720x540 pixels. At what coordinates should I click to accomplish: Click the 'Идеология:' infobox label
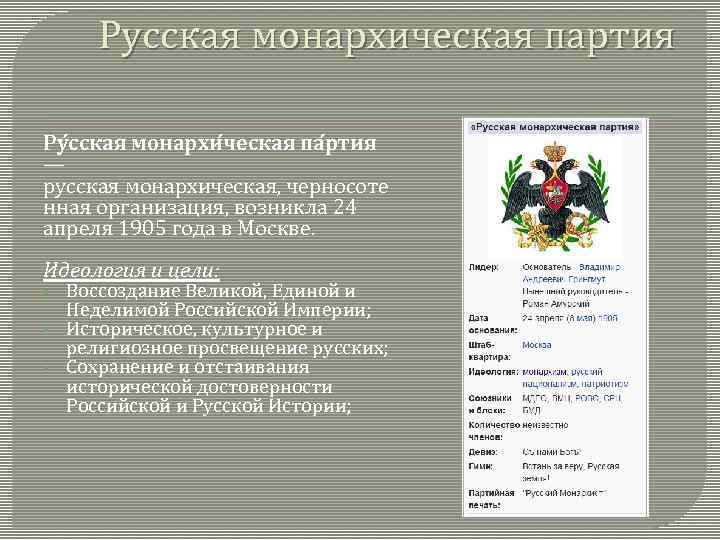493,371
